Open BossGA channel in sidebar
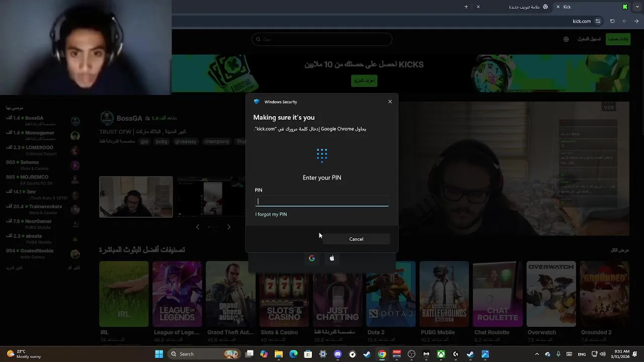This screenshot has width=644, height=362. pos(43,121)
